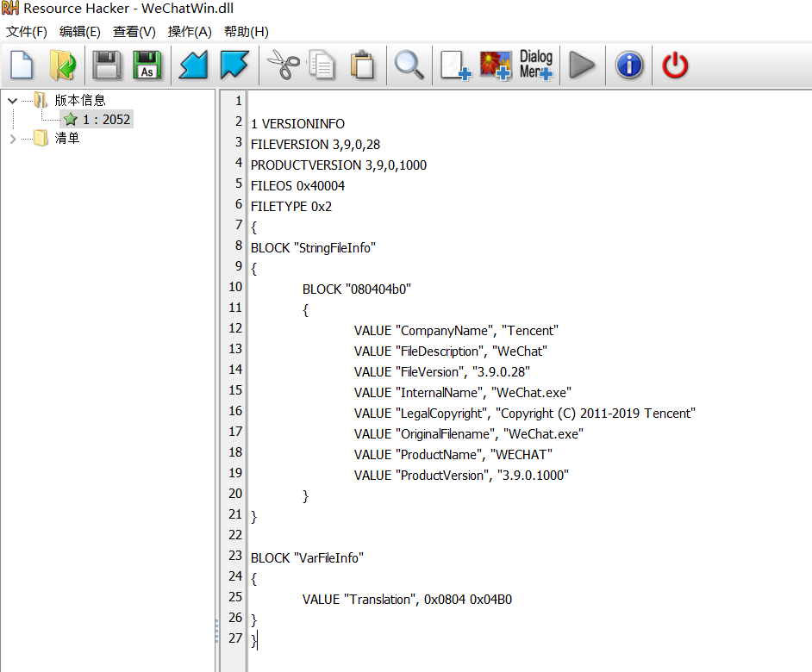Click the left blue arrow import icon
Image resolution: width=812 pixels, height=672 pixels.
point(193,65)
